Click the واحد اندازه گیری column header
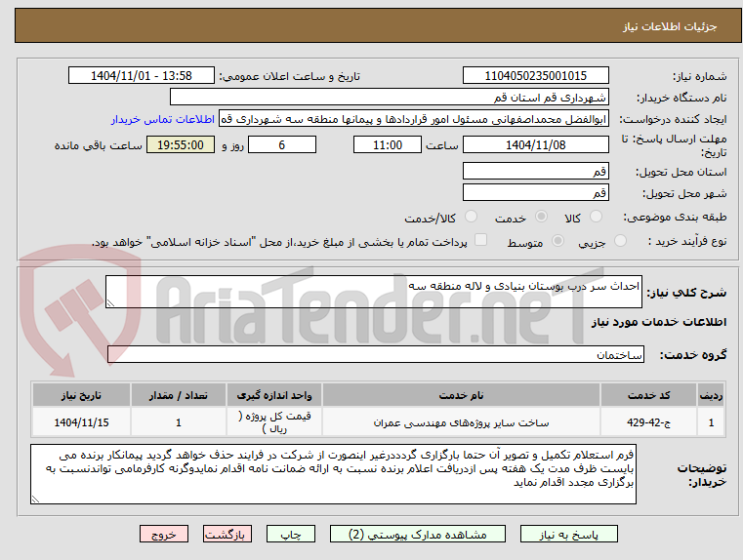The image size is (743, 560). (274, 395)
